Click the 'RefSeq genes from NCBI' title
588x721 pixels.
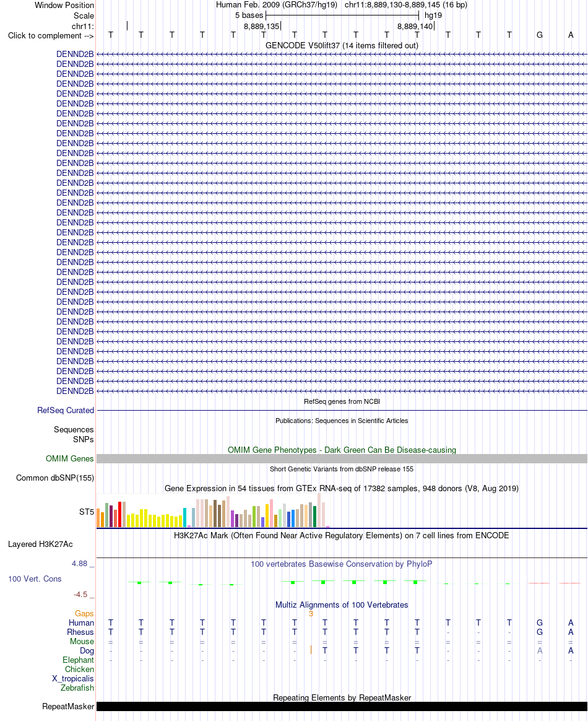tap(342, 401)
